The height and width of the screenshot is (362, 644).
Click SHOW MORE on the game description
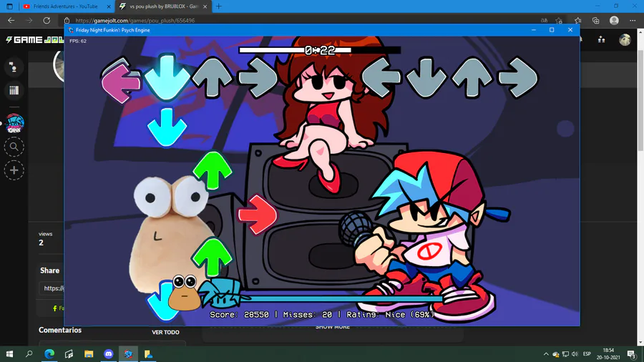332,327
